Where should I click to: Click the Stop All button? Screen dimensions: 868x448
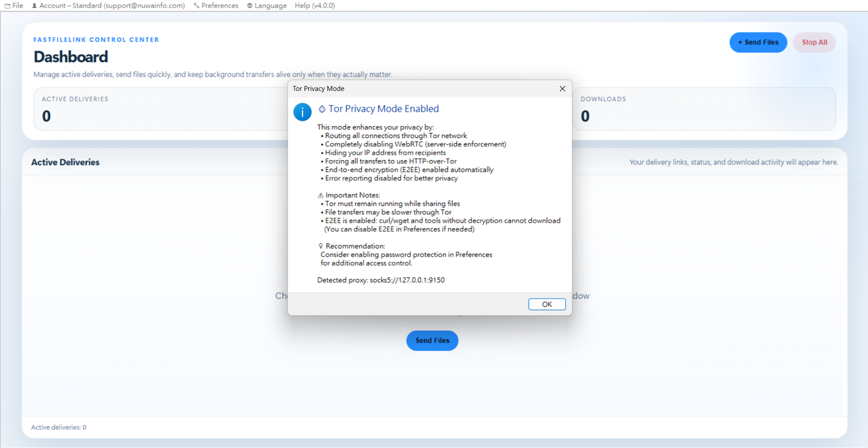814,42
